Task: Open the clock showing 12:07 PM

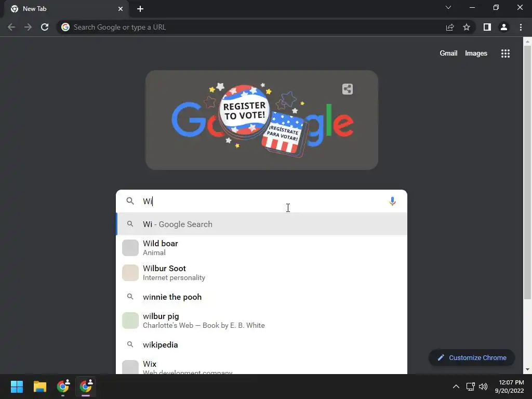Action: pyautogui.click(x=509, y=387)
